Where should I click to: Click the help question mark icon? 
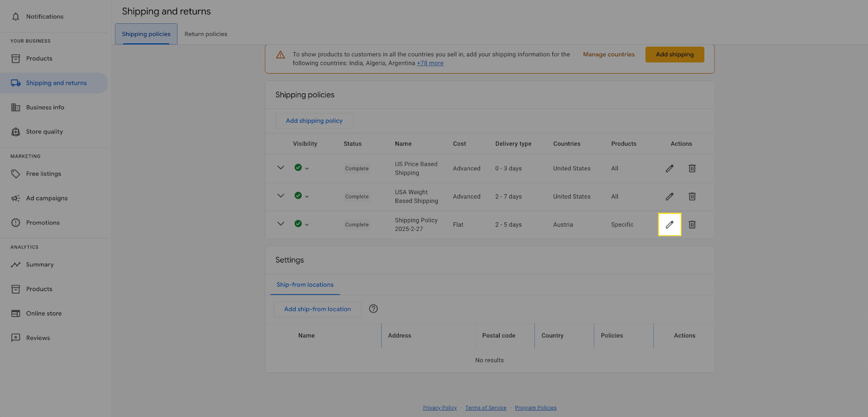tap(373, 309)
